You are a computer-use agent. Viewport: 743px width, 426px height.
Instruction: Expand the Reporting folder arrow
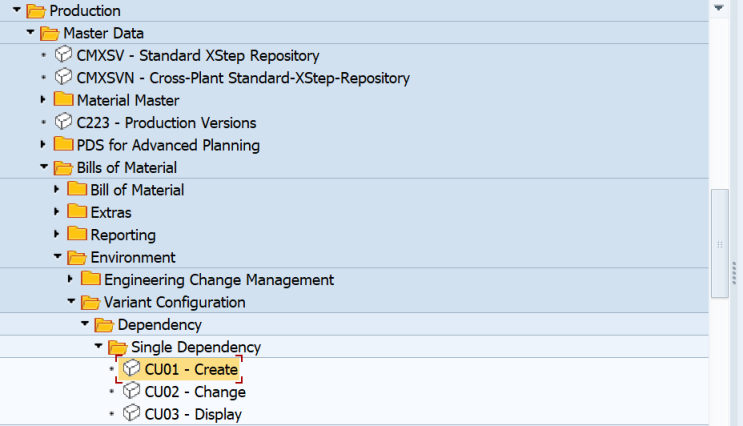[x=56, y=234]
